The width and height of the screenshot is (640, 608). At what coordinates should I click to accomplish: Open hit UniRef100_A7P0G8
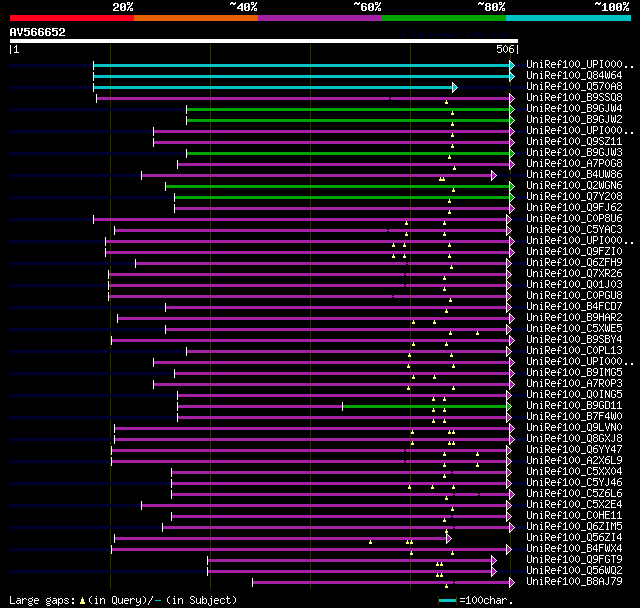(x=574, y=164)
